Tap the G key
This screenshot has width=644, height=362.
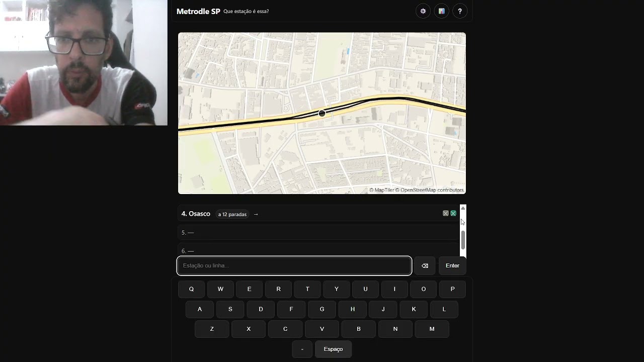(322, 309)
